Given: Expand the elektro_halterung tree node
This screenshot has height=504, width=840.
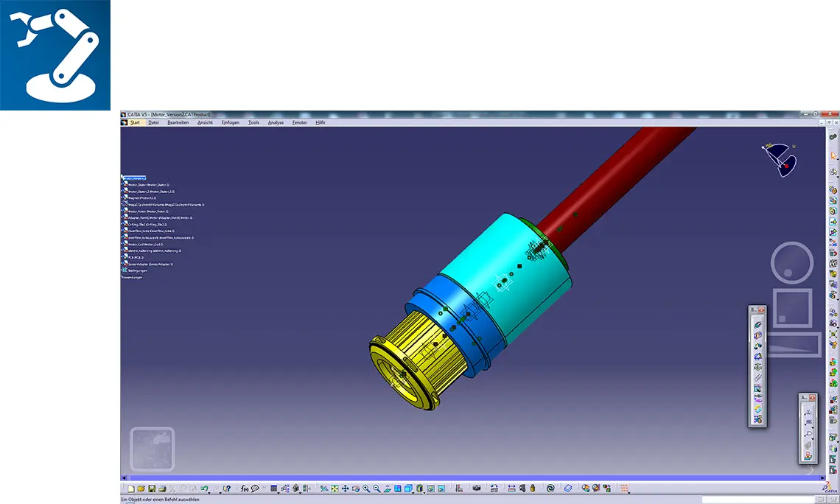Looking at the screenshot, I should click(x=122, y=251).
